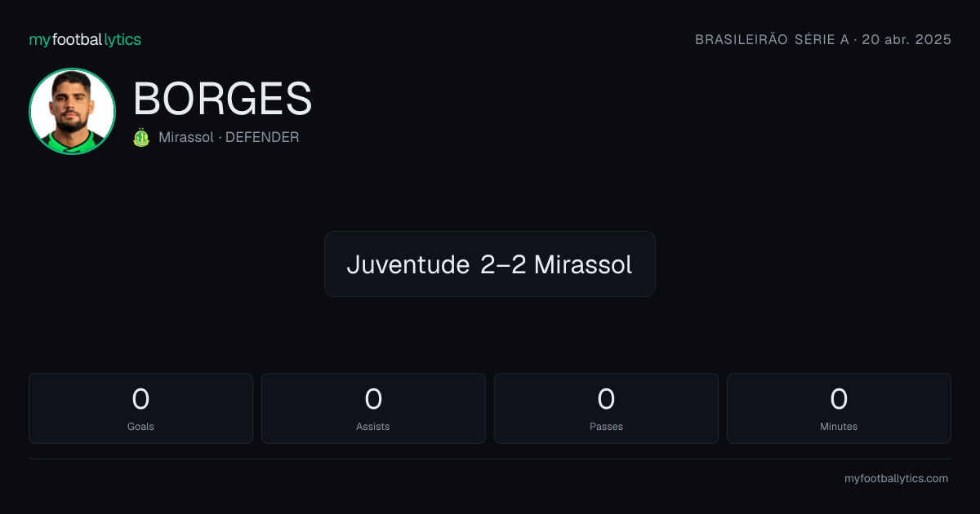Open the Juventude 2–2 Mirassol match card

pos(490,264)
